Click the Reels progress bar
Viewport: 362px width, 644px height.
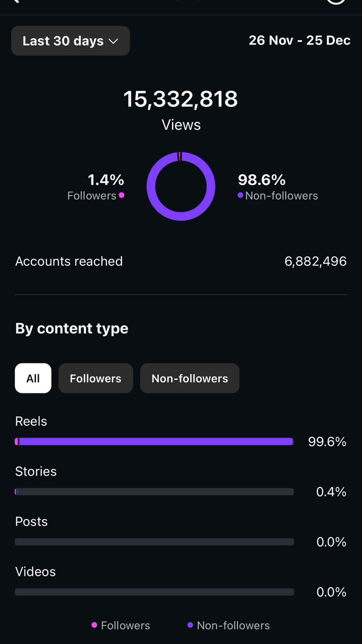(x=154, y=442)
